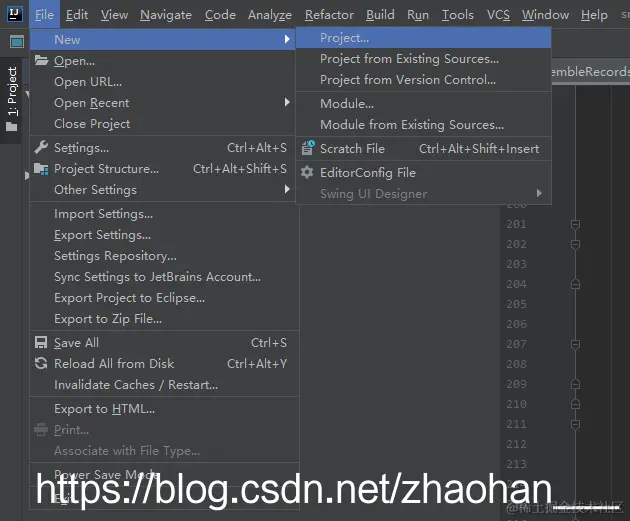630x521 pixels.
Task: Choose Export to HTML...
Action: click(165, 409)
